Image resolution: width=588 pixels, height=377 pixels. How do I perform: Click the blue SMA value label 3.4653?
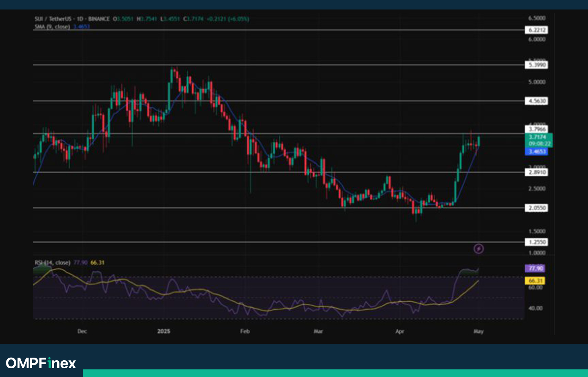coord(536,151)
